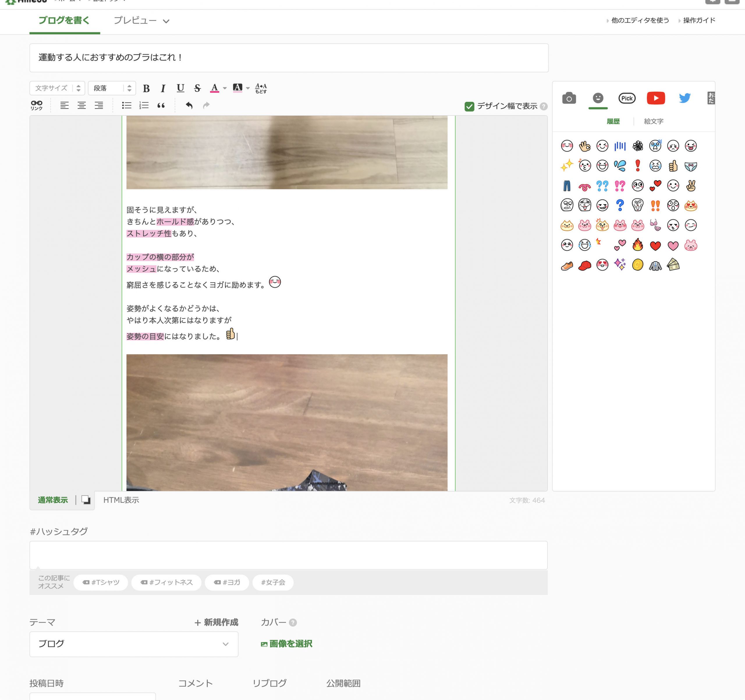The width and height of the screenshot is (745, 700).
Task: Click the 画像を選択 cover link
Action: tap(287, 644)
